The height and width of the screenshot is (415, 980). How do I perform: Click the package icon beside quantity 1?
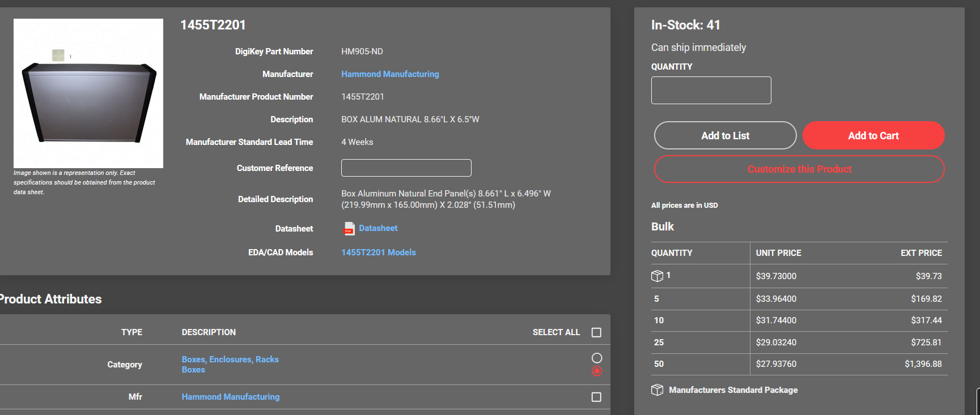click(657, 276)
